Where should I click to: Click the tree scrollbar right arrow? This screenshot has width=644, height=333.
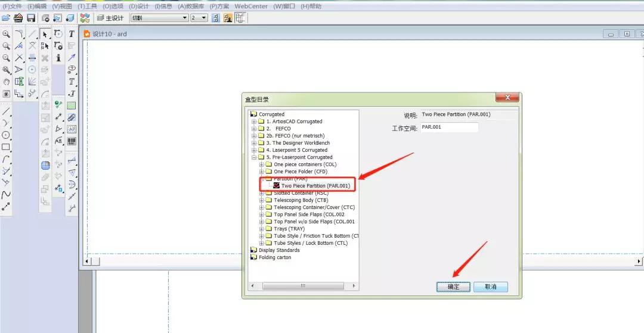tap(354, 286)
